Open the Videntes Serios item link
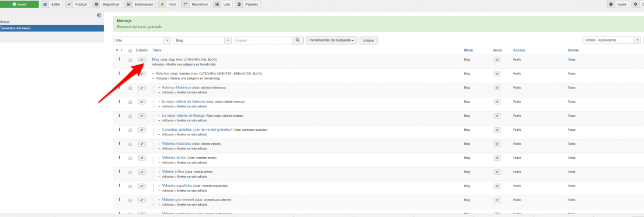 [x=174, y=157]
